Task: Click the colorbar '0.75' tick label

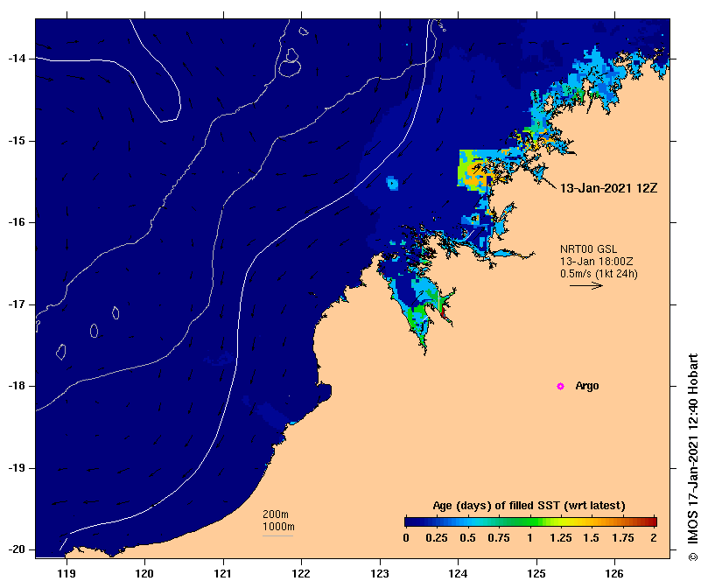Action: pos(499,538)
